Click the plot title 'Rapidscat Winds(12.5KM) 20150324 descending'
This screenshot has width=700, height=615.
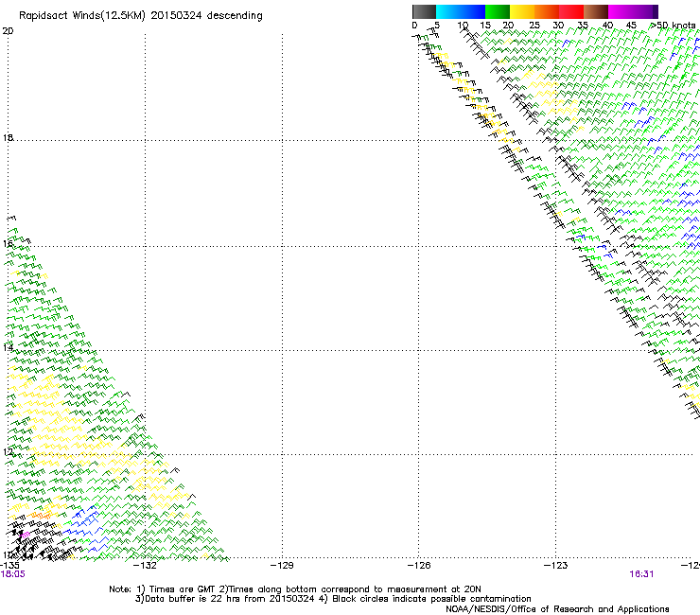pyautogui.click(x=141, y=16)
